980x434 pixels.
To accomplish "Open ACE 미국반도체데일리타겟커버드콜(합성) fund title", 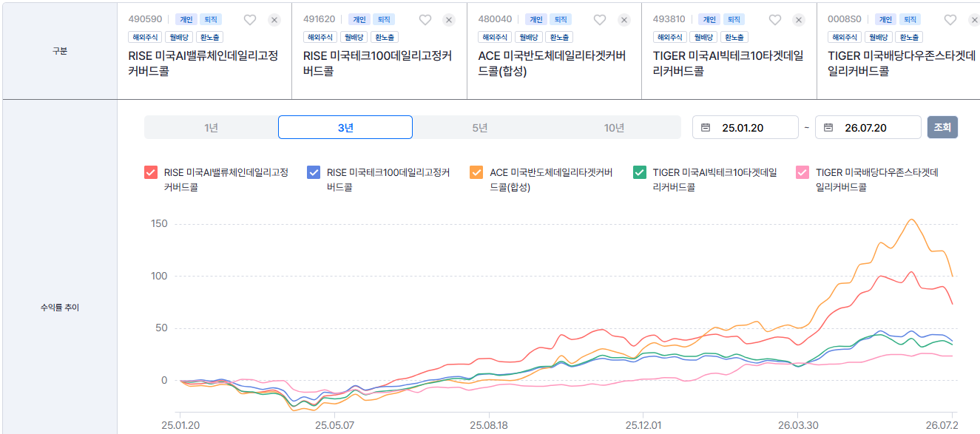I will click(x=552, y=63).
